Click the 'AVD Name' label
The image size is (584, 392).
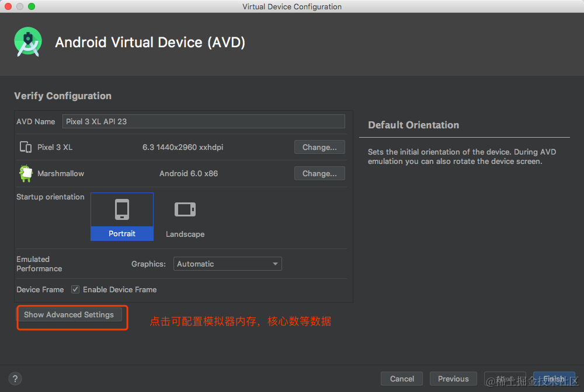(x=36, y=121)
